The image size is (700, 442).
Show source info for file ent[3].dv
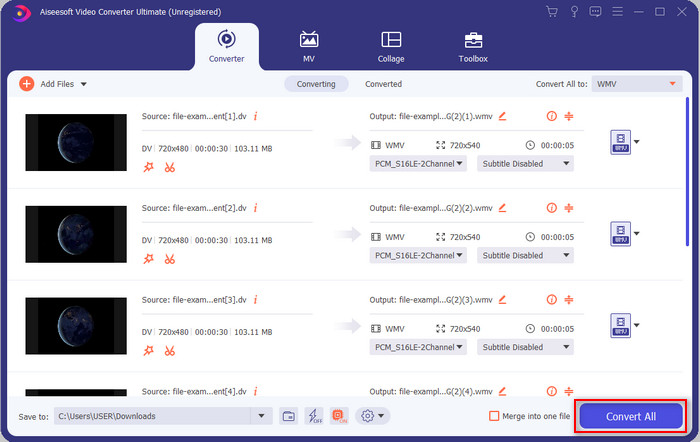coord(255,300)
